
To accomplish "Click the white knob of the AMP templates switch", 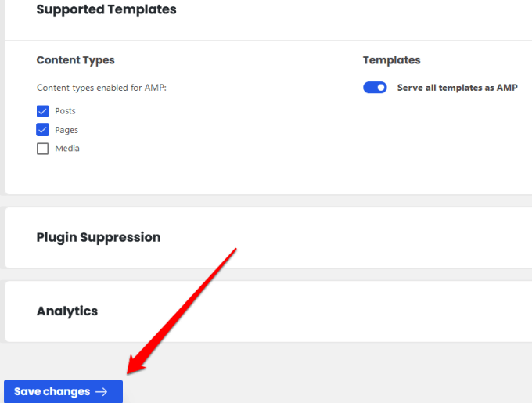I will pos(380,88).
